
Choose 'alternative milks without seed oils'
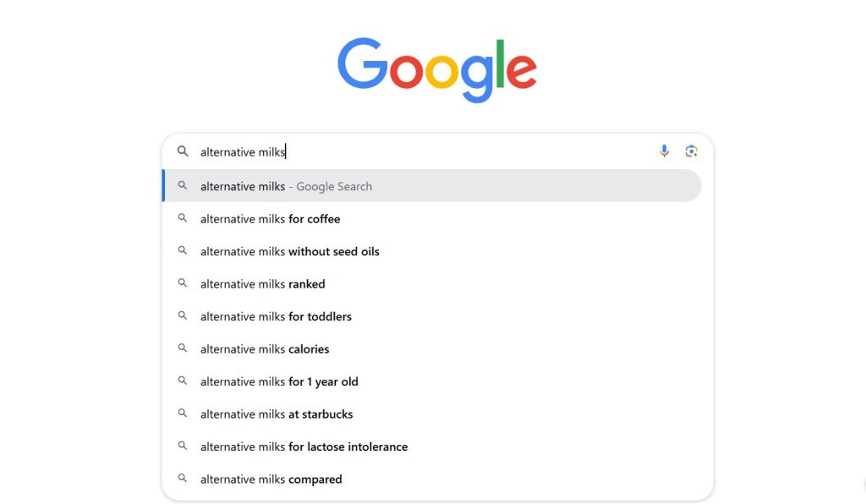[289, 251]
